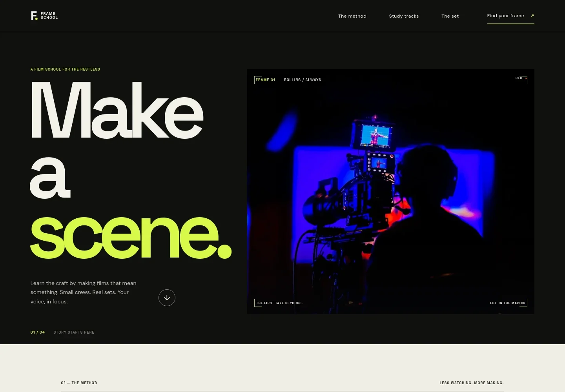Go to Study tracks page

404,16
